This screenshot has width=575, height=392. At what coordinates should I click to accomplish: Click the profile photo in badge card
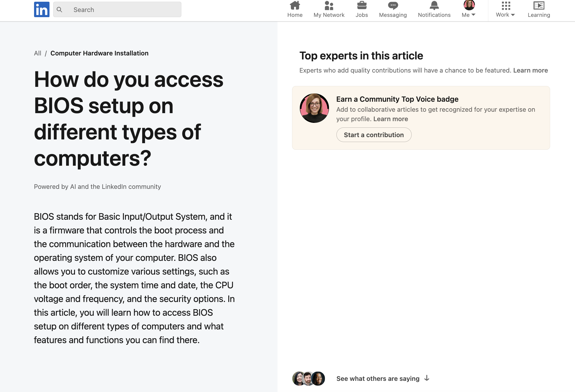coord(314,108)
